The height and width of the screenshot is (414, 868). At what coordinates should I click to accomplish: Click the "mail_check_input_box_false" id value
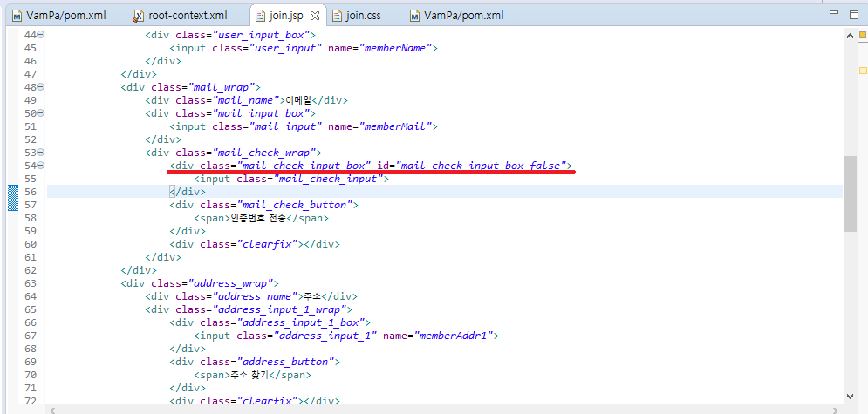[481, 166]
